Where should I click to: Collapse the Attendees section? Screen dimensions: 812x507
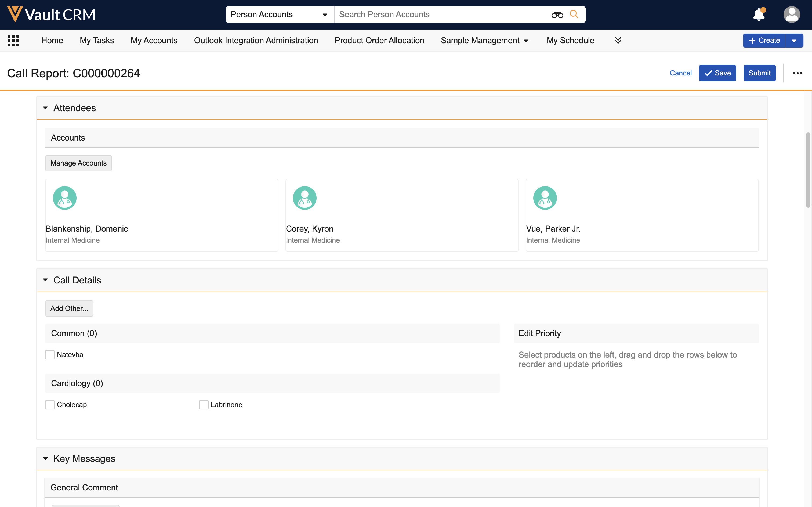coord(46,108)
